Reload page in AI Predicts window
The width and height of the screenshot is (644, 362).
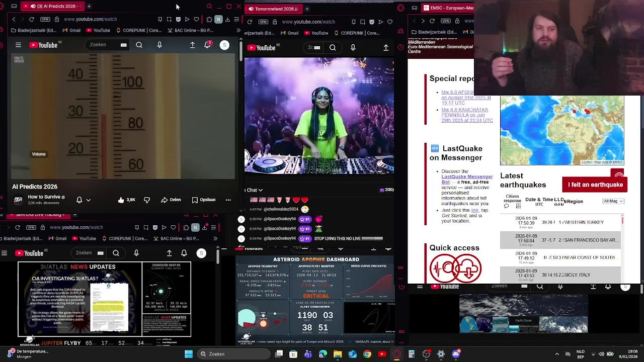[32, 19]
